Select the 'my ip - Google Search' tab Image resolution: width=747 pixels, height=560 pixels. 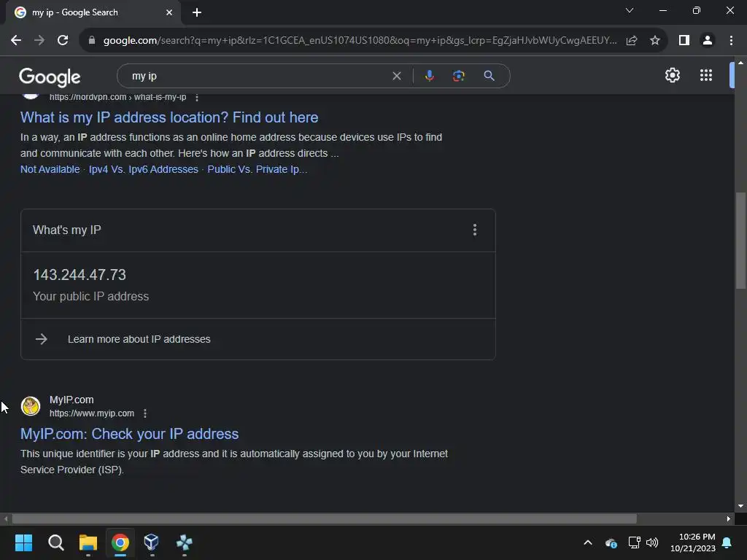[93, 12]
